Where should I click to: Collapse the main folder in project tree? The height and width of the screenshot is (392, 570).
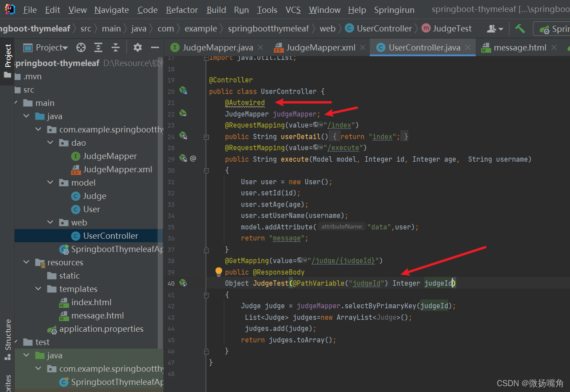pos(17,103)
